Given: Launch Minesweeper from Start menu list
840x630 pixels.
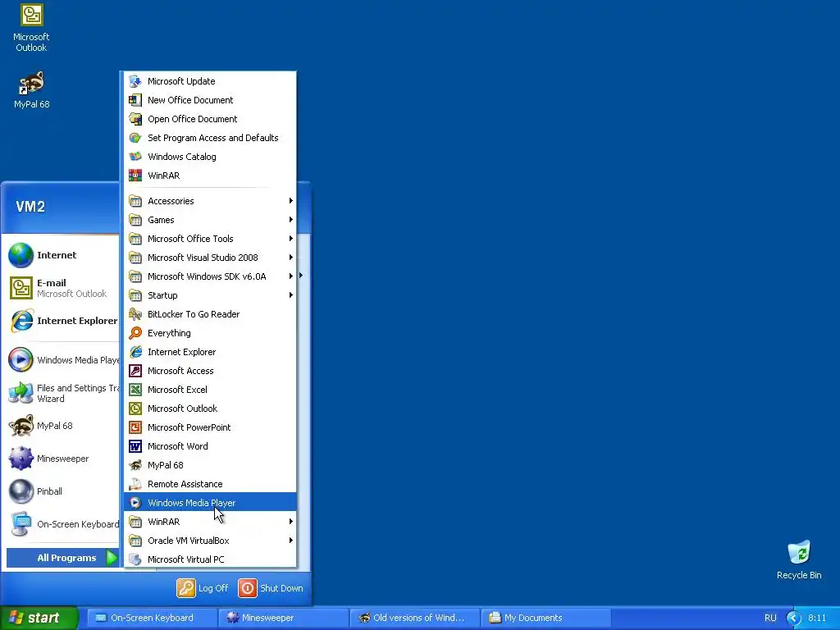Looking at the screenshot, I should click(x=63, y=459).
